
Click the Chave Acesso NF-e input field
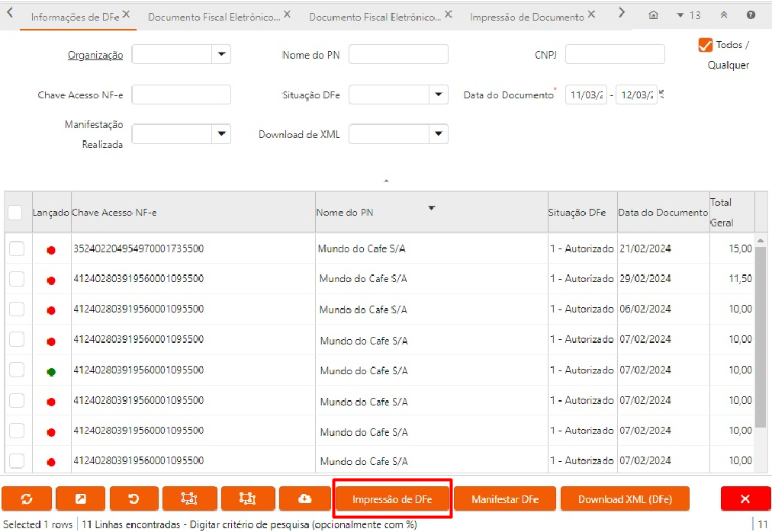coord(181,95)
